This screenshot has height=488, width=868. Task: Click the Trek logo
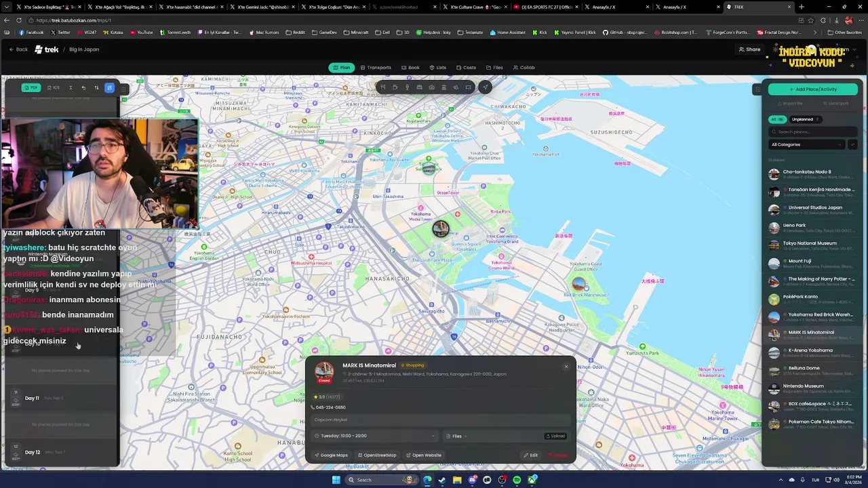click(x=47, y=49)
